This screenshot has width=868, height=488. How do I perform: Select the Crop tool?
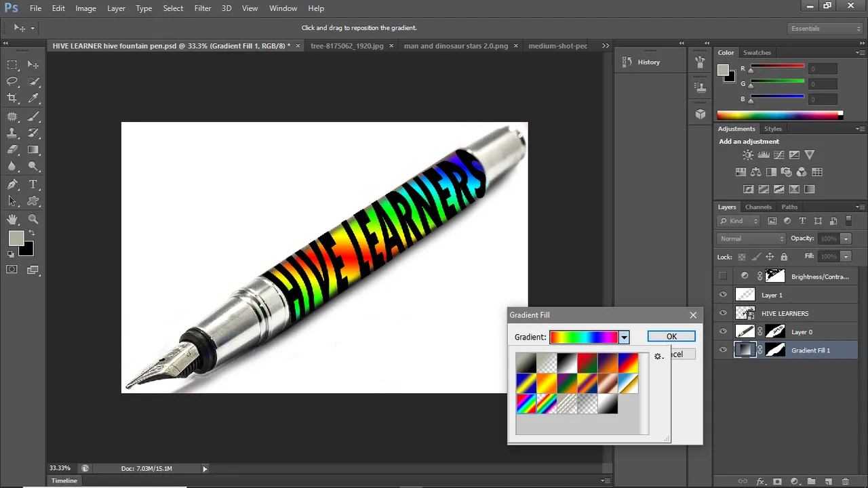click(x=12, y=98)
